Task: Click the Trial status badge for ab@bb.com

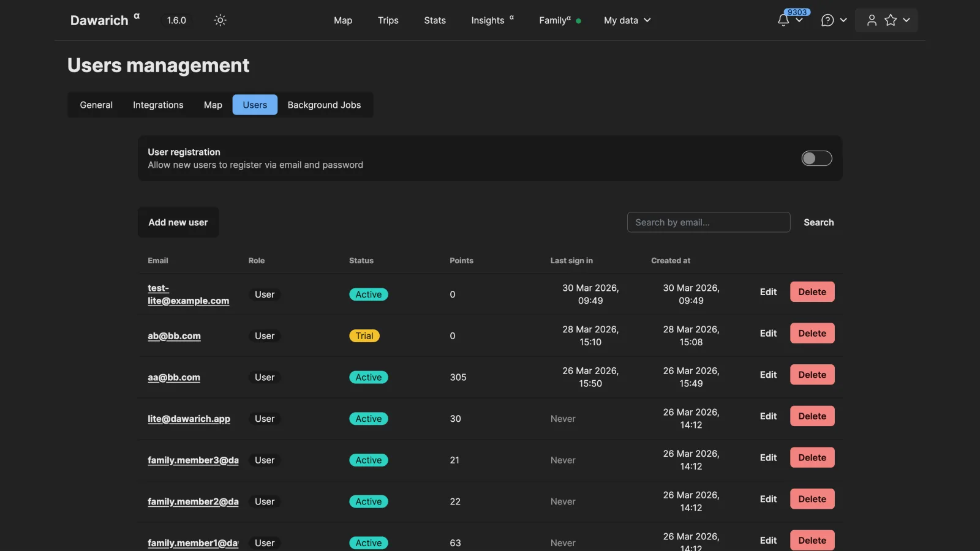Action: click(364, 335)
